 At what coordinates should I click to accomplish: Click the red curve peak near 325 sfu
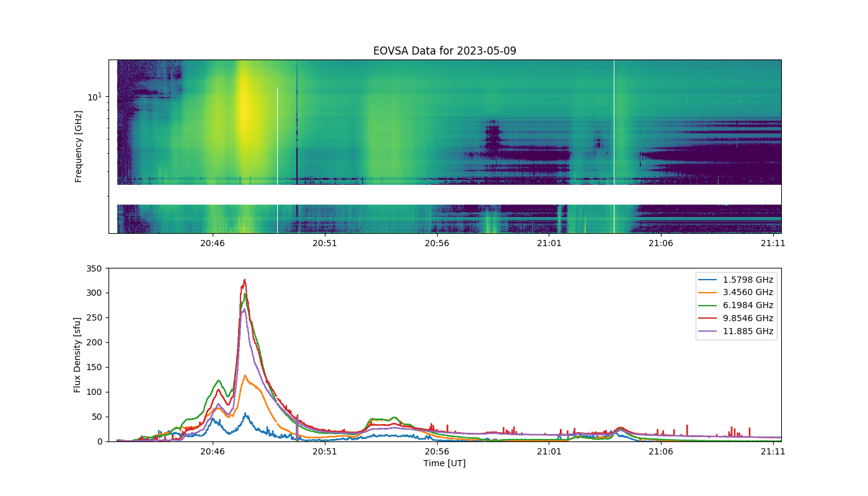tap(245, 280)
